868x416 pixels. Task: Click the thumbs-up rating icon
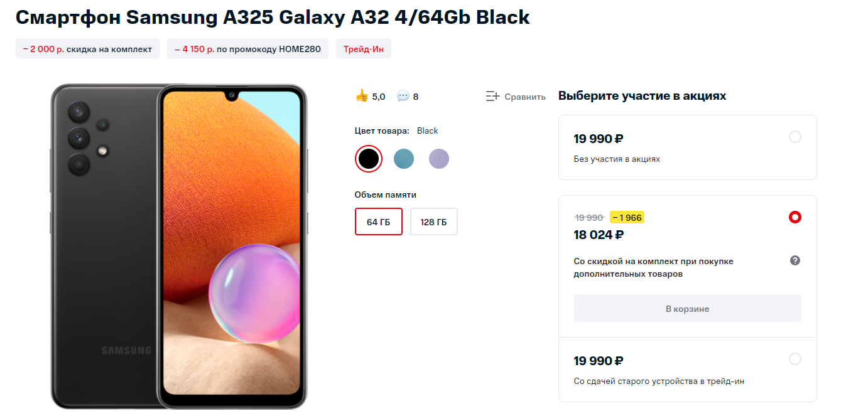(362, 96)
